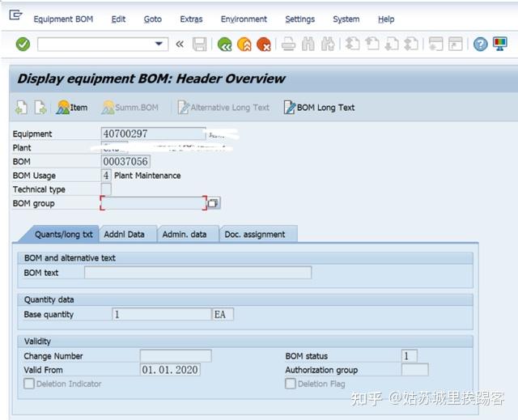Click the First Page icon
Image resolution: width=518 pixels, height=420 pixels.
(353, 44)
